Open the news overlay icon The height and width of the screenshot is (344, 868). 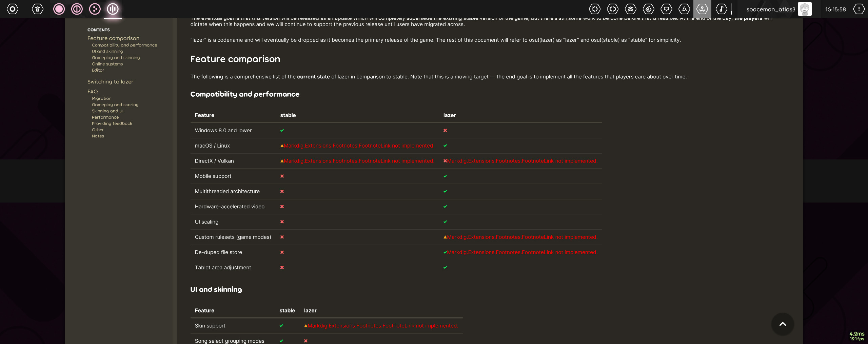click(595, 9)
